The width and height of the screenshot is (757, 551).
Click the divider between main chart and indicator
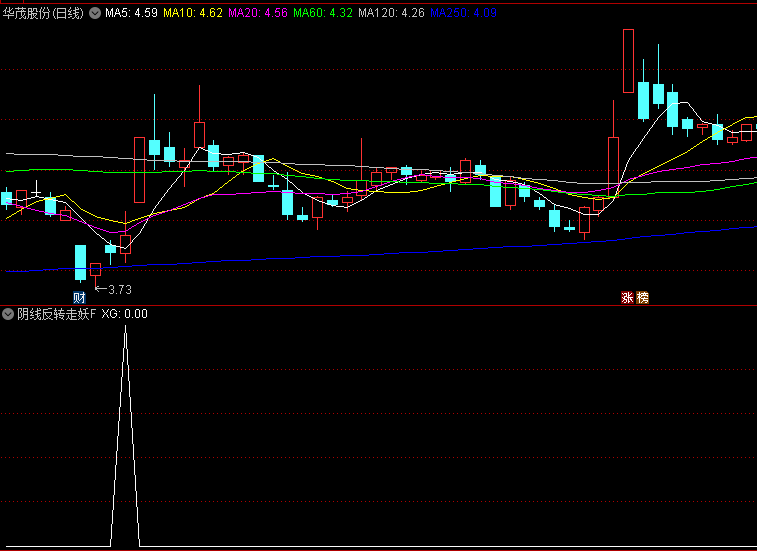[x=378, y=305]
